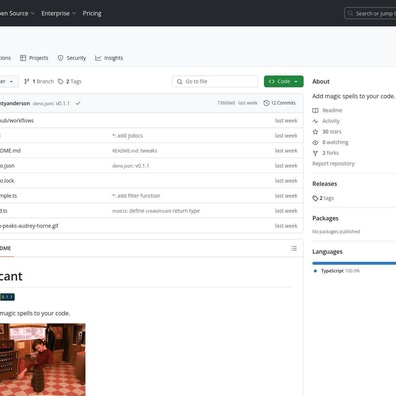
Task: Click the history clock icon by Commits
Action: coord(266,103)
